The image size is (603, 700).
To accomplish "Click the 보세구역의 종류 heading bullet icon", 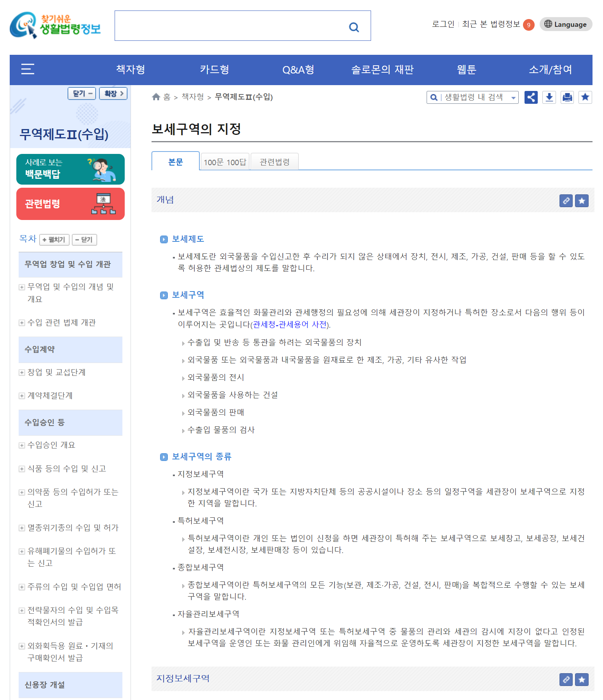I will tap(164, 457).
